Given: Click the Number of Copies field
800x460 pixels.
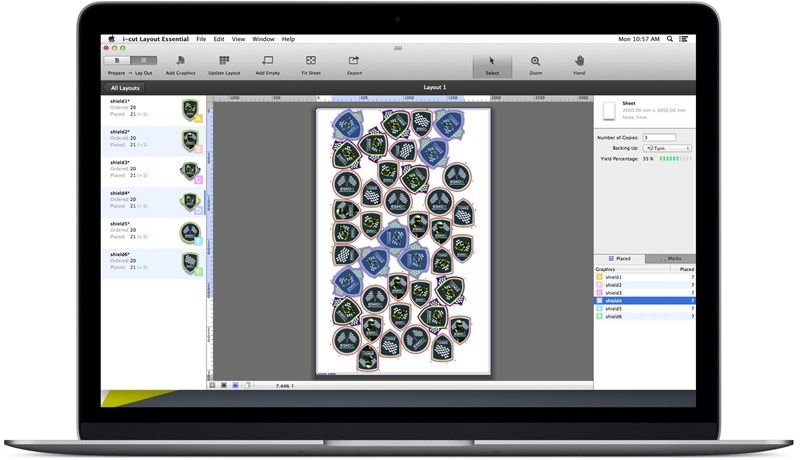Looking at the screenshot, I should pos(659,137).
